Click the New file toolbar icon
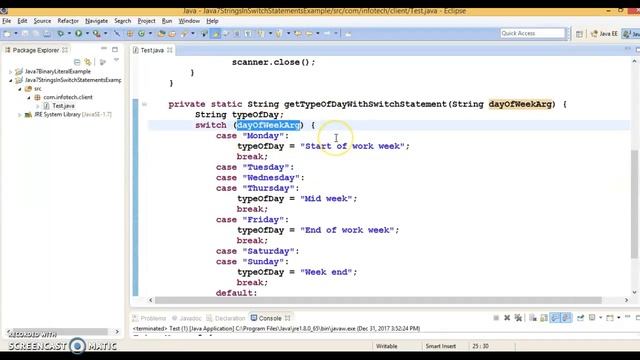 click(7, 34)
